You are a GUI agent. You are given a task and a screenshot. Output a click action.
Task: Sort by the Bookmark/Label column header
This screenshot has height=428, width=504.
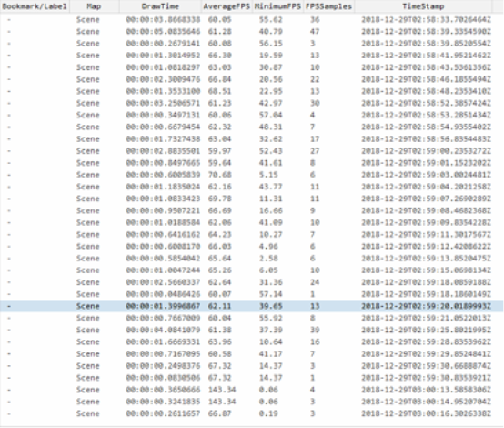35,6
